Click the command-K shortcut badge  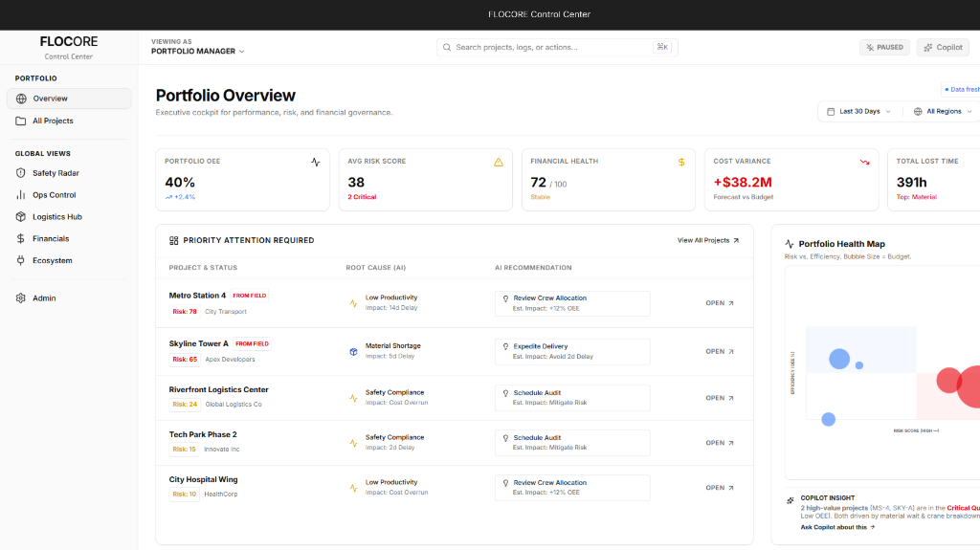pyautogui.click(x=662, y=47)
